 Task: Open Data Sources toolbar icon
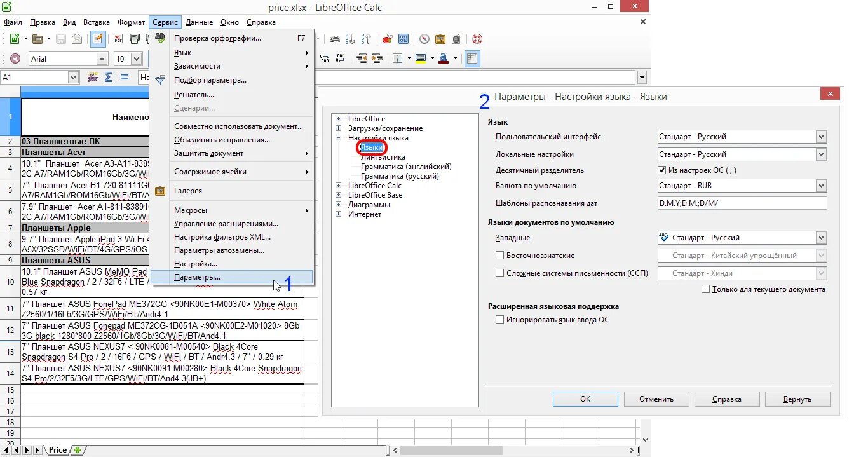456,39
